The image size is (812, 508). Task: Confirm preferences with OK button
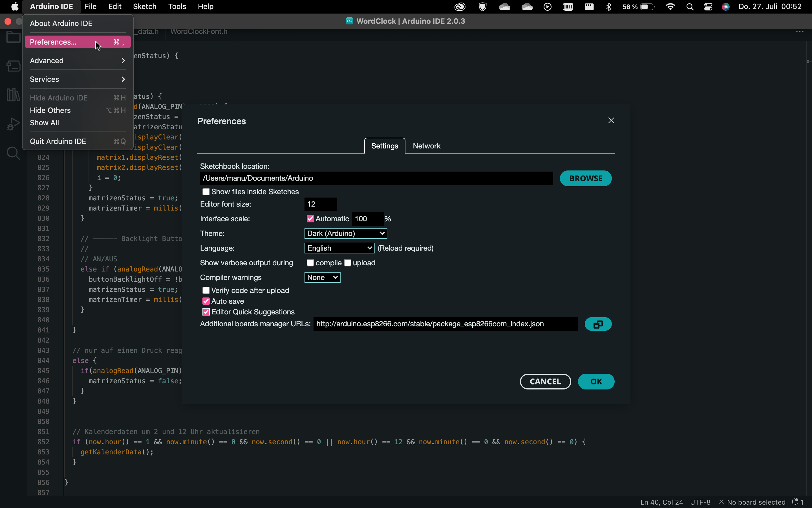pos(596,382)
